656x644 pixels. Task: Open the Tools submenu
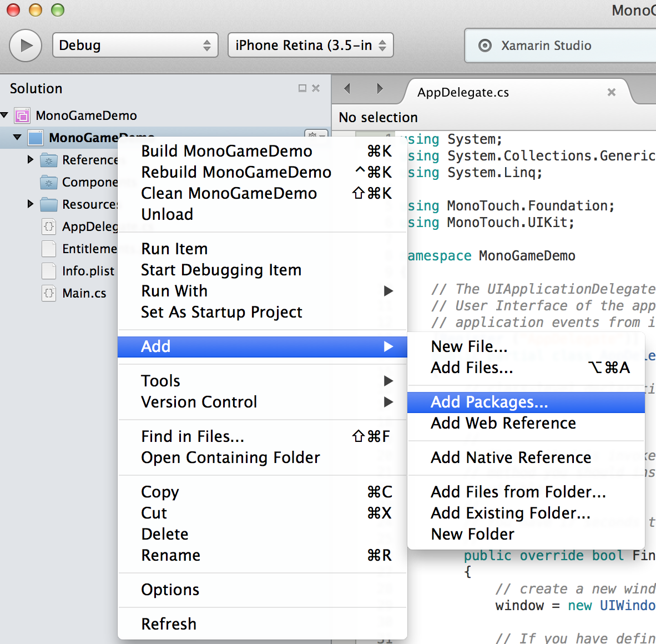click(x=263, y=381)
